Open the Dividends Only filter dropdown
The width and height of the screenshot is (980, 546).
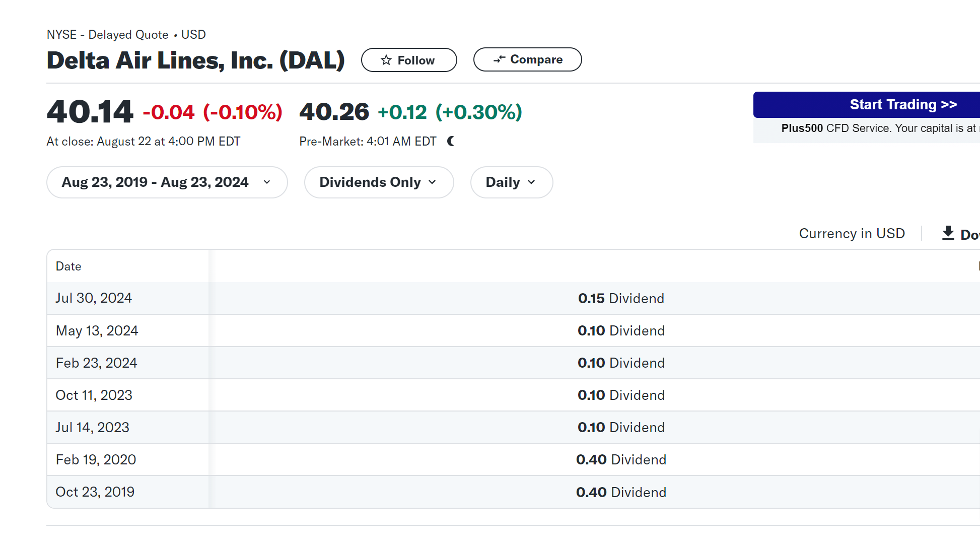pos(379,182)
